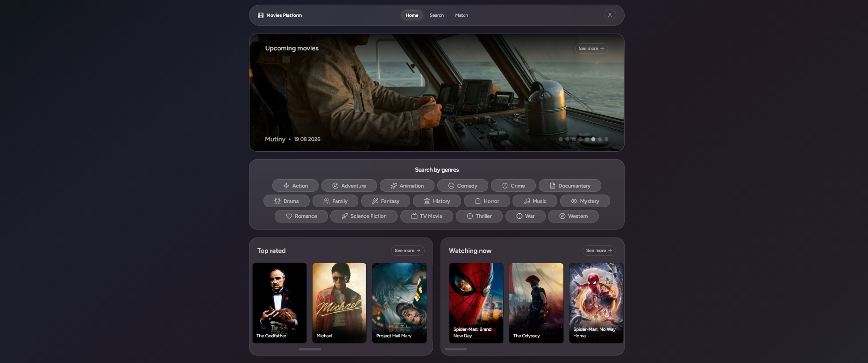Select the Comedy genre smiley icon

pyautogui.click(x=451, y=186)
